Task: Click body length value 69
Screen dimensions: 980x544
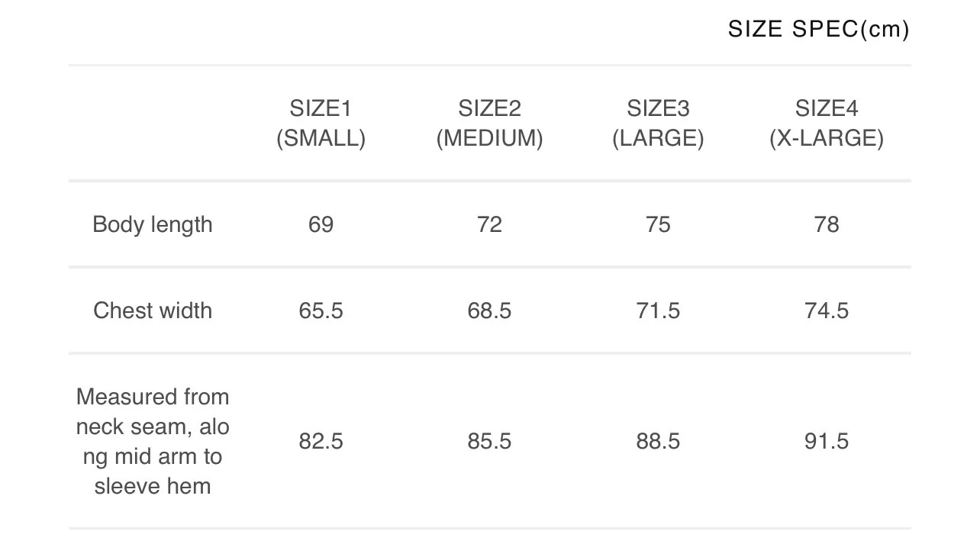Action: pos(321,224)
